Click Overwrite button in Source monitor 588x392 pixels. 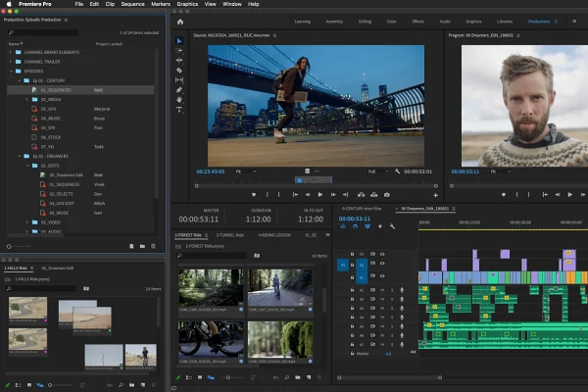coord(374,195)
